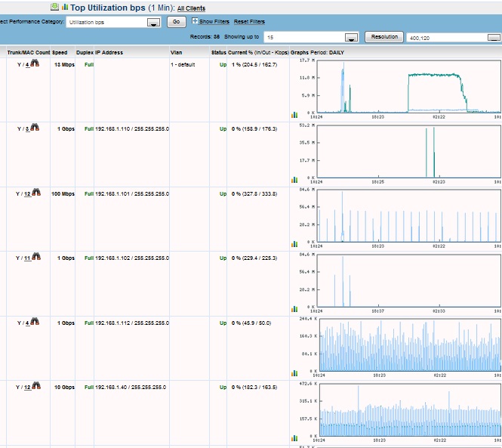Click the Records: 38 count text
This screenshot has height=448, width=502.
[x=205, y=36]
